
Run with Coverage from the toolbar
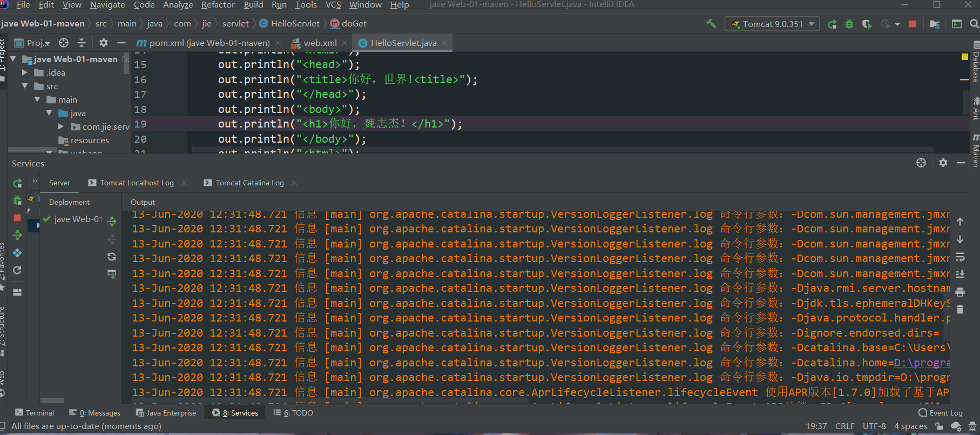[x=867, y=24]
